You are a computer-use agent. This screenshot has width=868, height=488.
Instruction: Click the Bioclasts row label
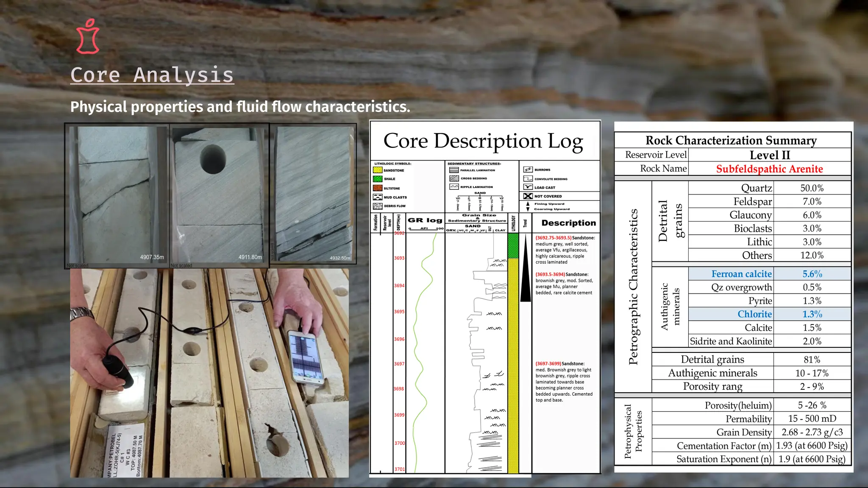pyautogui.click(x=753, y=229)
